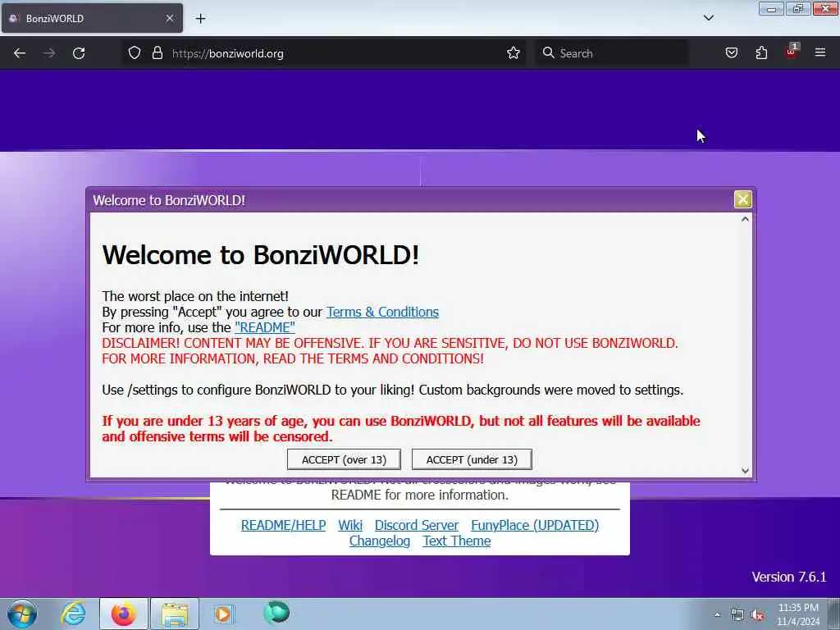Open the tracking protection shield icon
The width and height of the screenshot is (840, 630).
tap(135, 52)
